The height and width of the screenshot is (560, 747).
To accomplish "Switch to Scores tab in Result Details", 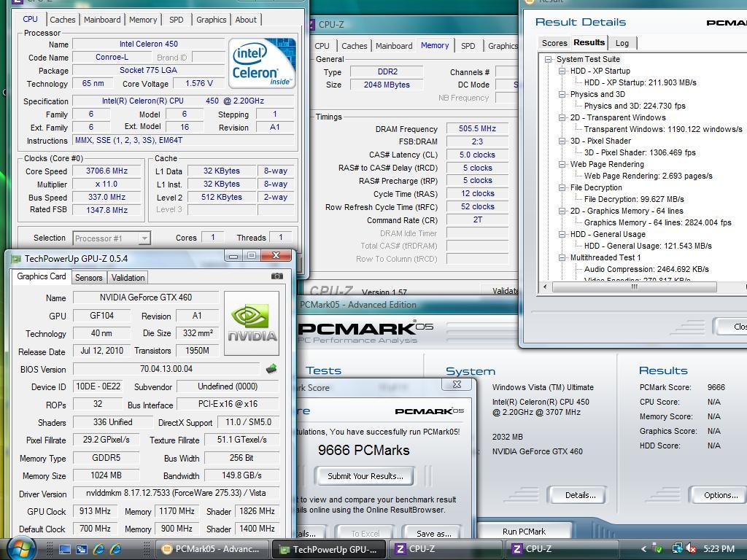I will [x=554, y=43].
